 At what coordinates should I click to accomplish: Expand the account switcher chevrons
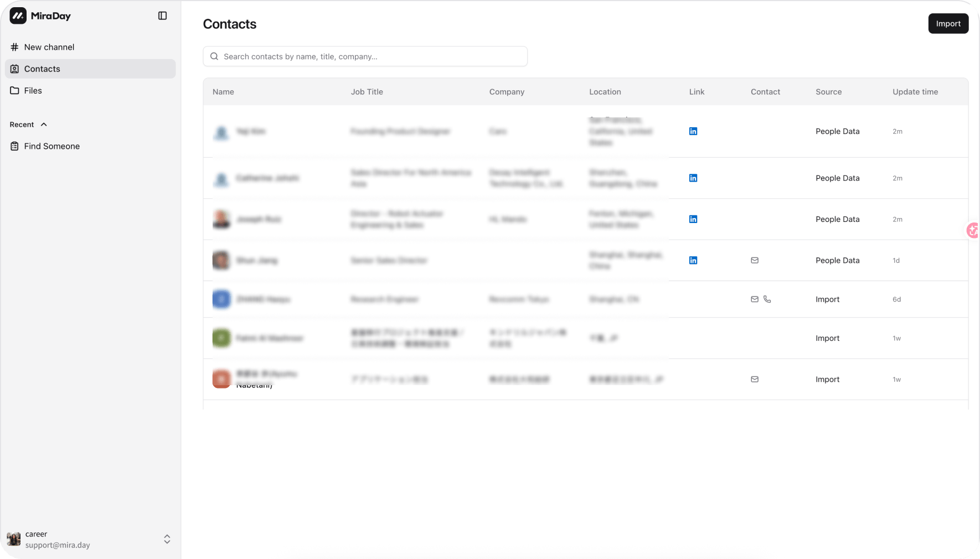167,539
